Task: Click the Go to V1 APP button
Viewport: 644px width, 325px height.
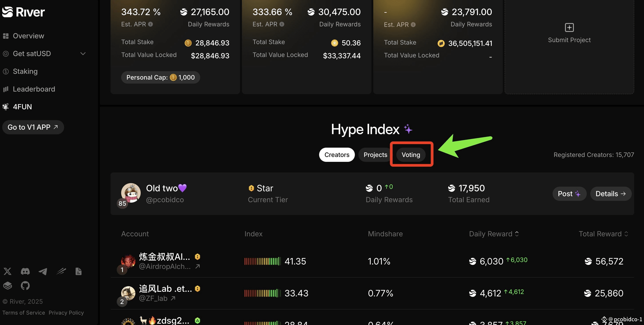Action: click(33, 127)
